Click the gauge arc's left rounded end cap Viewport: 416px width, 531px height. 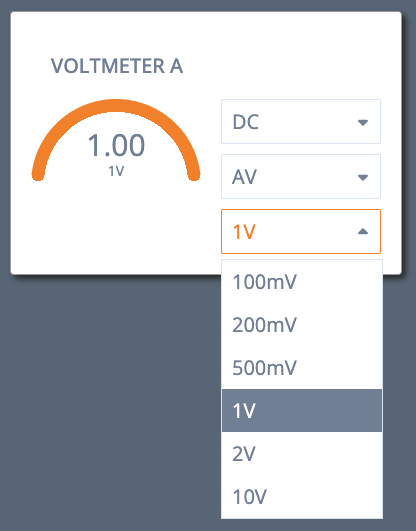coord(38,174)
